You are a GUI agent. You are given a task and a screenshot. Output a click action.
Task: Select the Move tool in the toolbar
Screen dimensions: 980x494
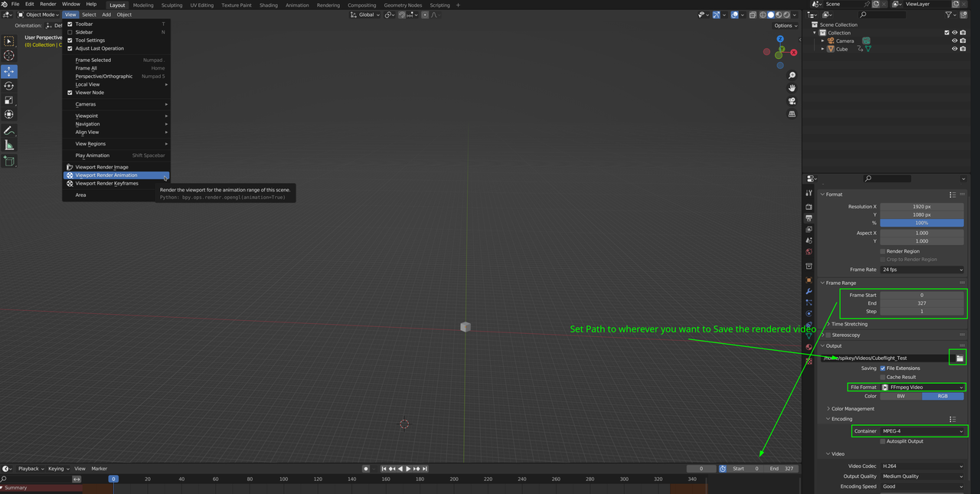[9, 71]
